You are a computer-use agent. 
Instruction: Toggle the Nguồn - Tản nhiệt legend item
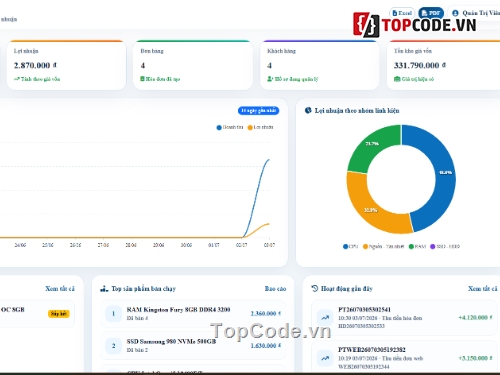pos(383,246)
